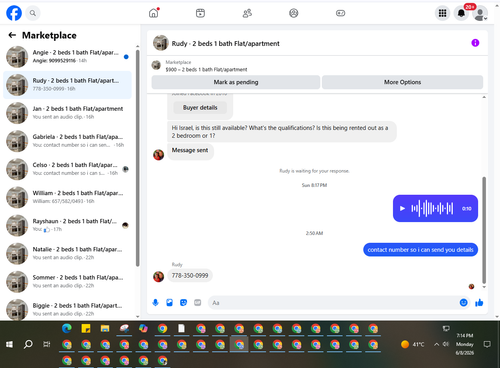
Task: Click the voice clip microphone icon
Action: click(155, 303)
